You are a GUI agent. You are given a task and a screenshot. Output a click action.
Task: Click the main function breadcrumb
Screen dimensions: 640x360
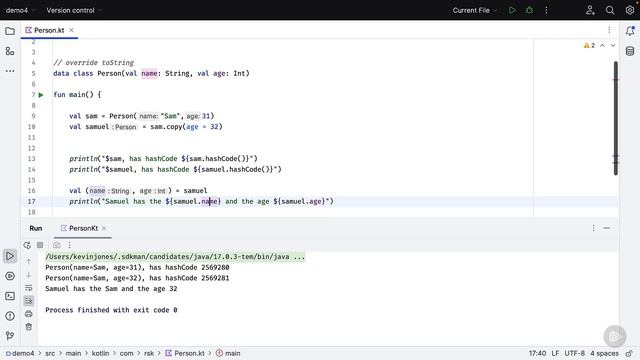[228, 353]
